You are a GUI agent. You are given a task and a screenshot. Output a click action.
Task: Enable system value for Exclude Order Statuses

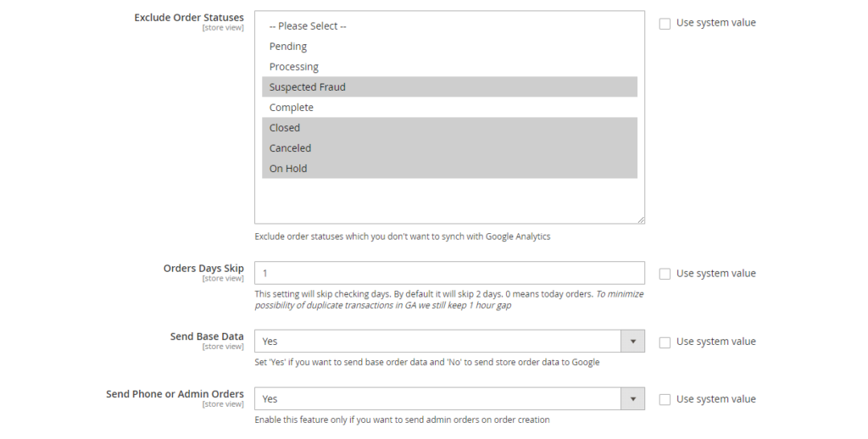point(665,24)
